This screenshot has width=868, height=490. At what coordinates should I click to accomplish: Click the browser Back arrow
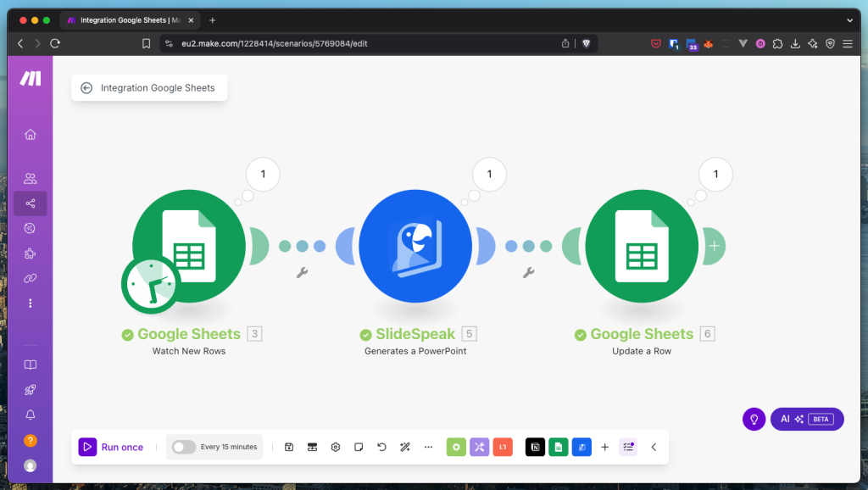tap(20, 43)
